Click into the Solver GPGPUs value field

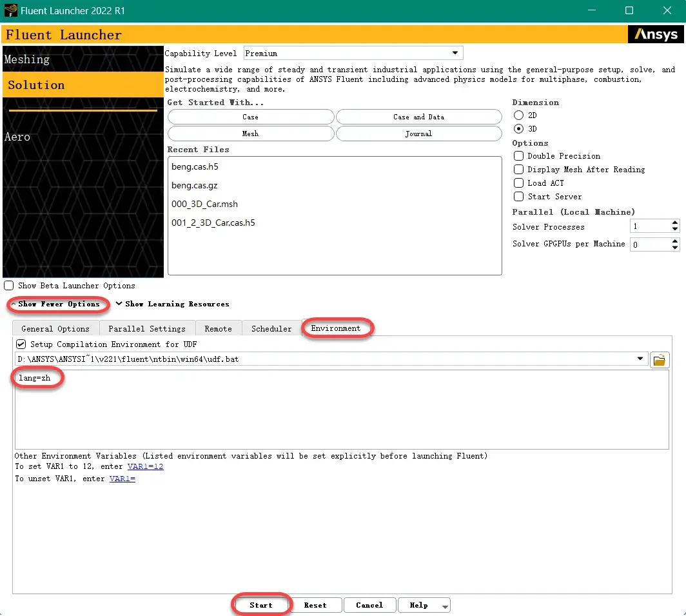coord(650,244)
